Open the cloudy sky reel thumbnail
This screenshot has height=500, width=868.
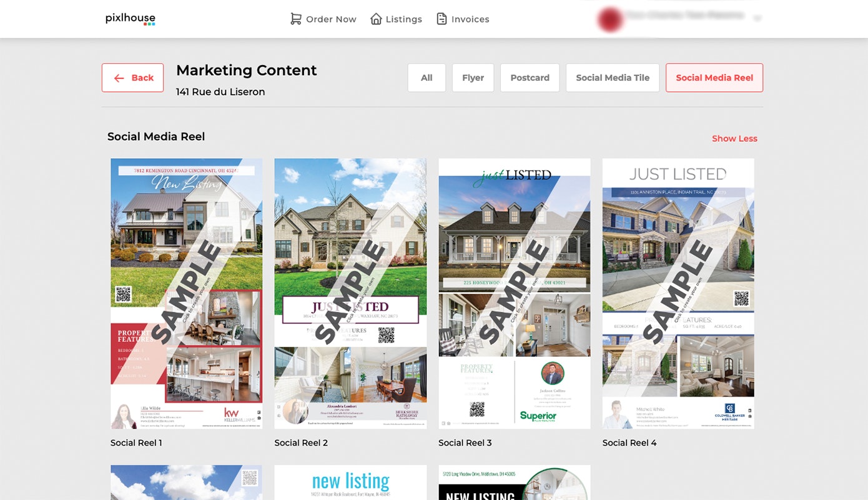pos(187,482)
